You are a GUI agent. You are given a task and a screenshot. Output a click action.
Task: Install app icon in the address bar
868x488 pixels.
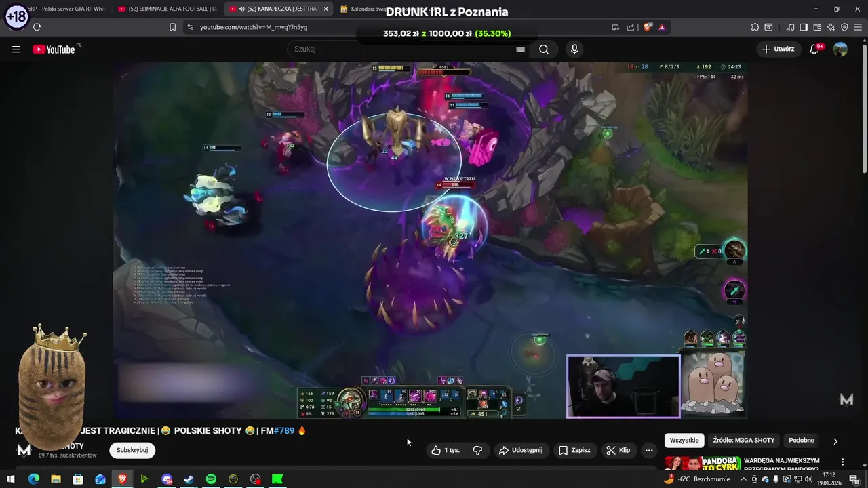click(x=615, y=27)
